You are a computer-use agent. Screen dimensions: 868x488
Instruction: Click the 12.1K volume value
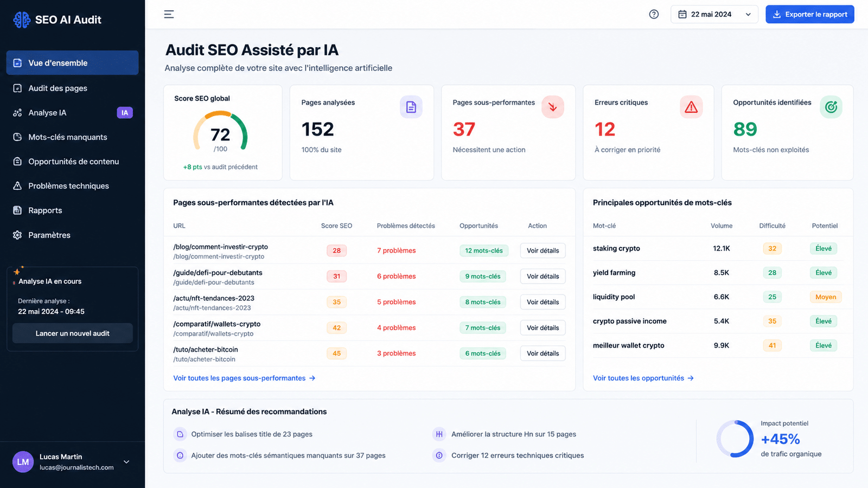pyautogui.click(x=722, y=248)
